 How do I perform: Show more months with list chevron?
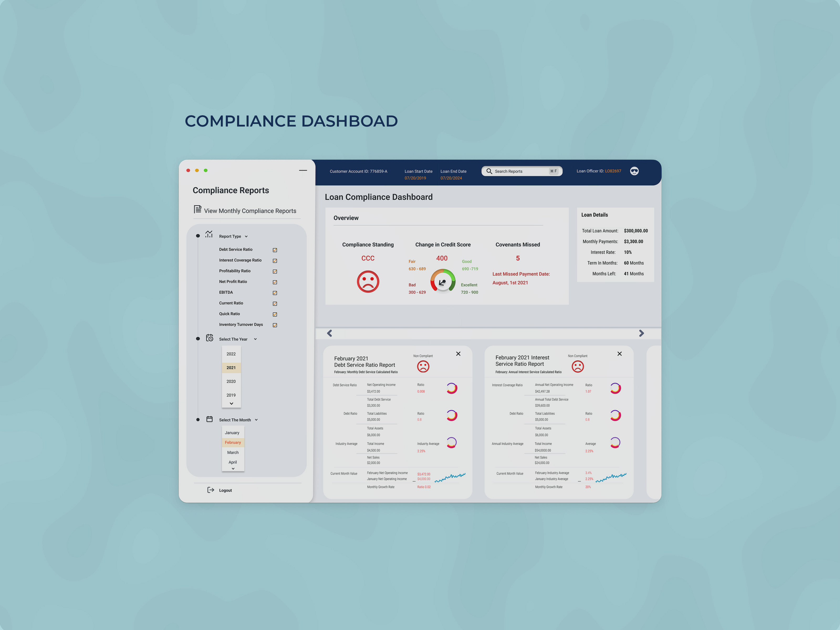[233, 469]
